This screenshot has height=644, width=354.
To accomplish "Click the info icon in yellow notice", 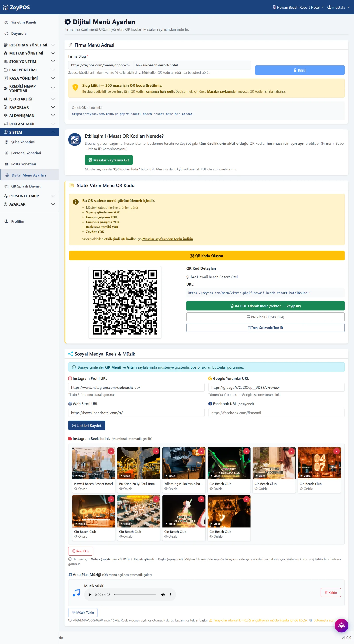I will coord(76,202).
